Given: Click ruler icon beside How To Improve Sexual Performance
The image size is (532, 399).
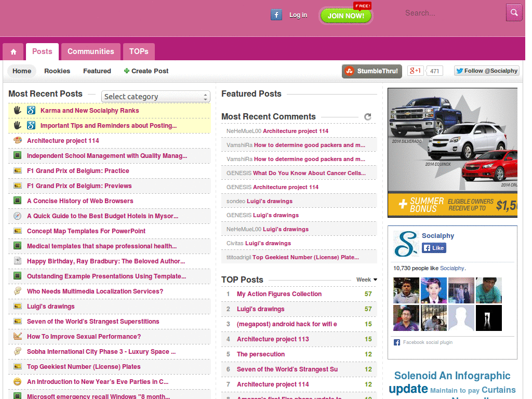Looking at the screenshot, I should 17,336.
